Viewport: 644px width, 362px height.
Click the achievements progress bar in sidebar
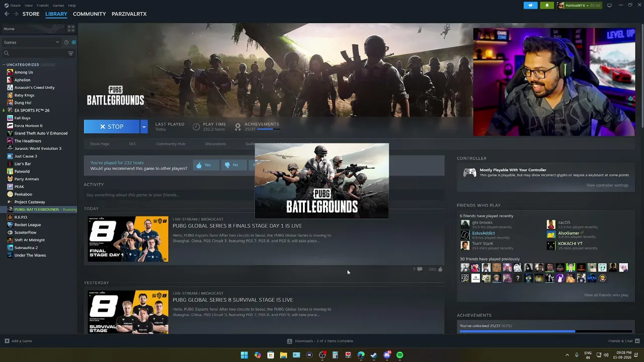coord(546,331)
